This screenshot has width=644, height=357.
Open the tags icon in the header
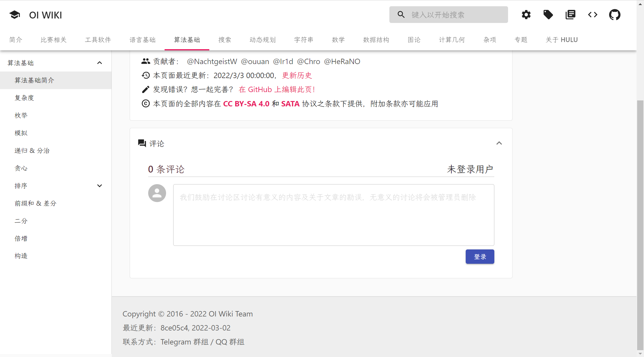tap(548, 14)
